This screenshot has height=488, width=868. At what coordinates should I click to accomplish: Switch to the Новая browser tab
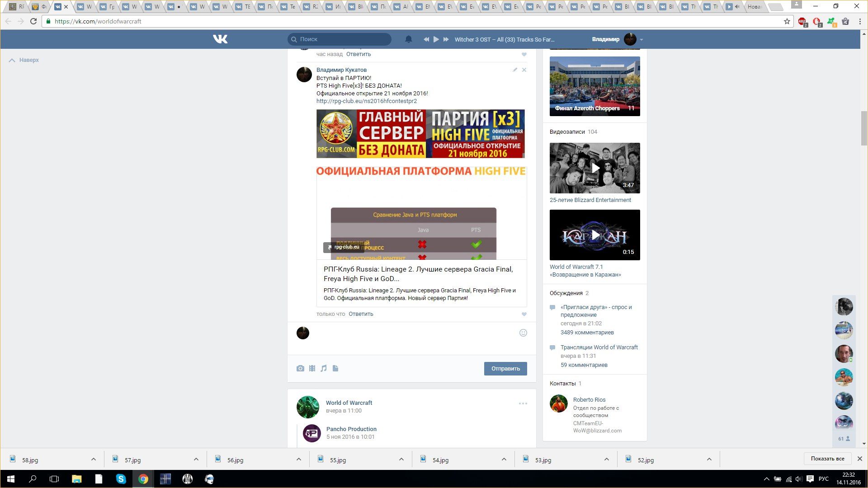[x=755, y=7]
